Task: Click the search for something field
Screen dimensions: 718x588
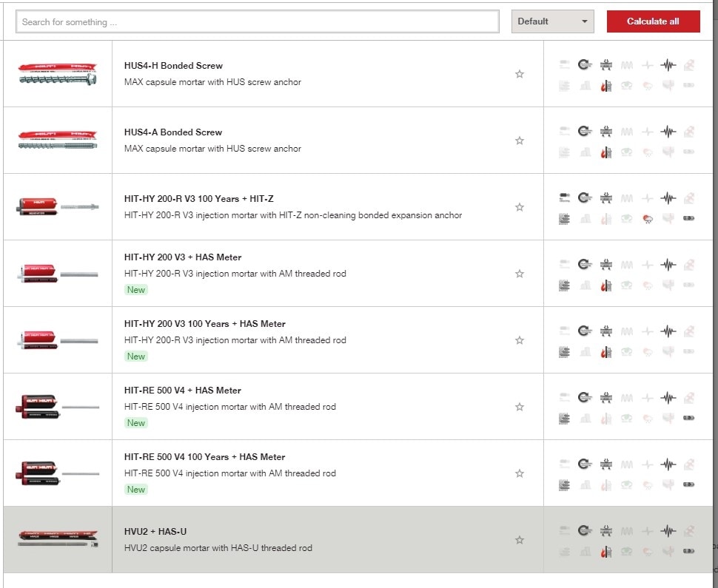Action: click(x=257, y=22)
